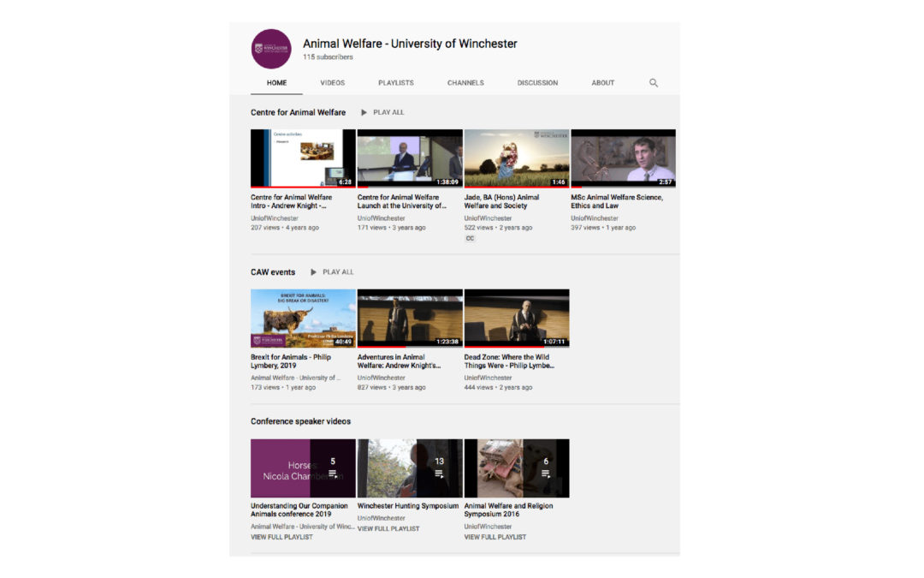The height and width of the screenshot is (578, 924).
Task: Click the CC badge under Jade video
Action: click(470, 238)
